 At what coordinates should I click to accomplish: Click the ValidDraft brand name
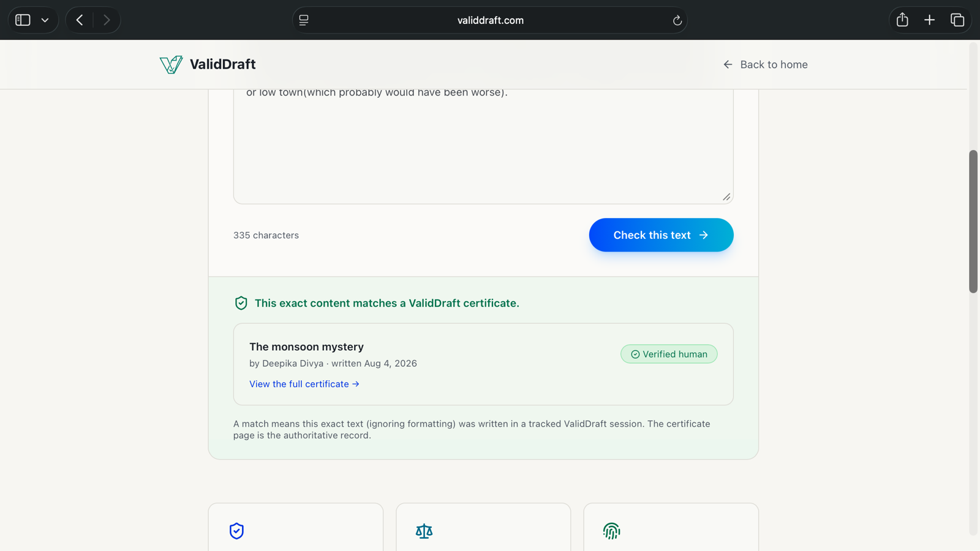point(222,64)
